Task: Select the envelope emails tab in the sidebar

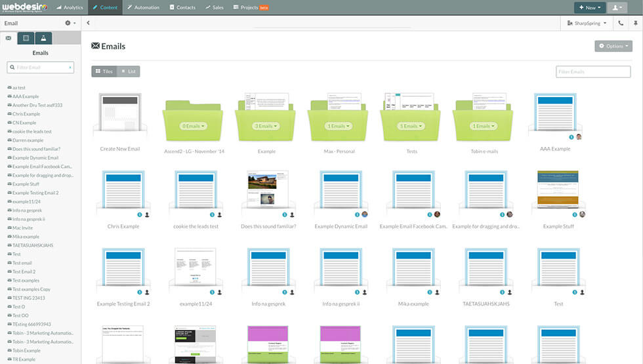Action: point(8,38)
